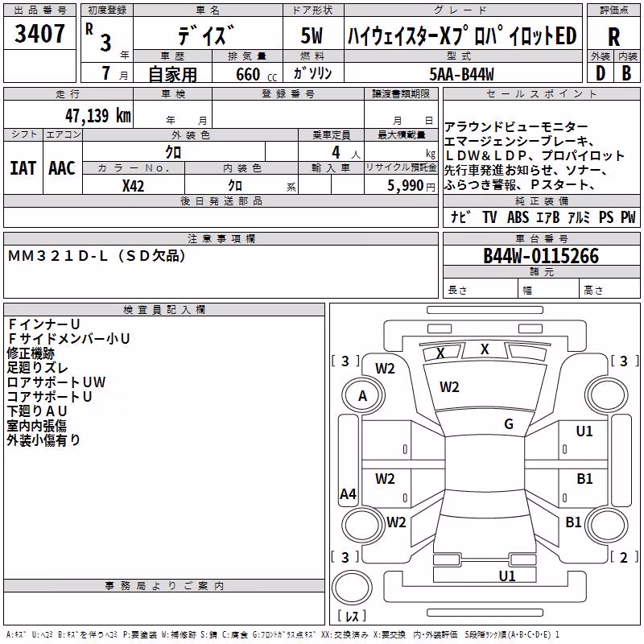
Task: Click registration month value 7
Action: pos(106,73)
